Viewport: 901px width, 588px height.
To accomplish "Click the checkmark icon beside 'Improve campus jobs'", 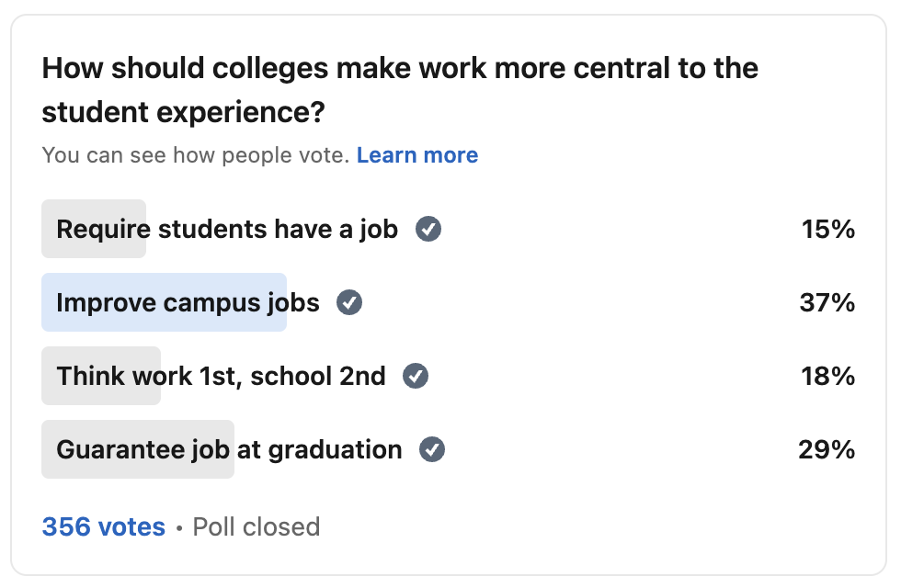I will point(348,302).
